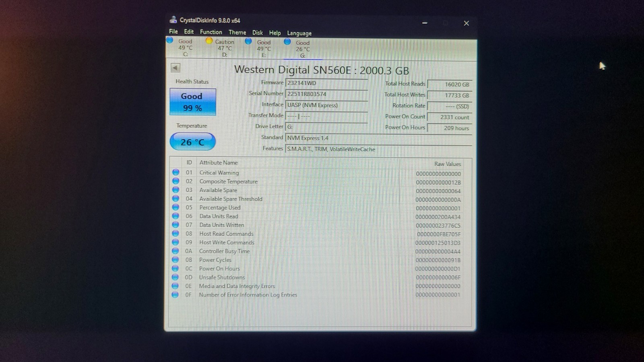The width and height of the screenshot is (644, 362).
Task: Click the Power On Count value 2331 count
Action: click(450, 117)
